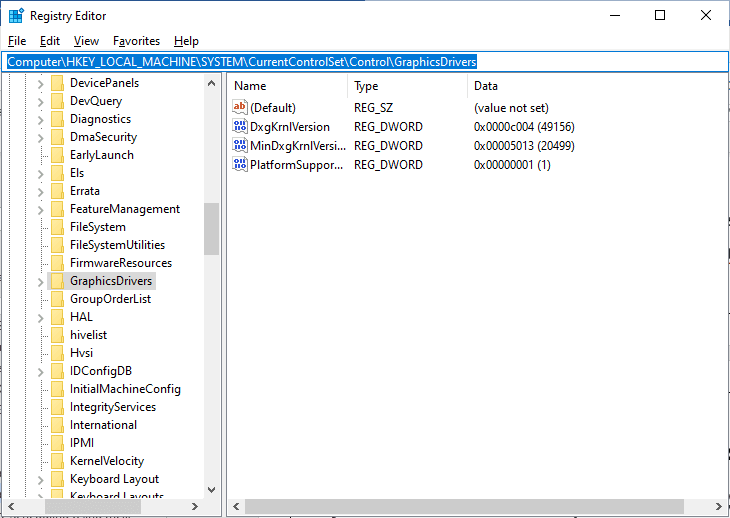Click the EarlyLaunch folder icon
The image size is (730, 518).
57,155
